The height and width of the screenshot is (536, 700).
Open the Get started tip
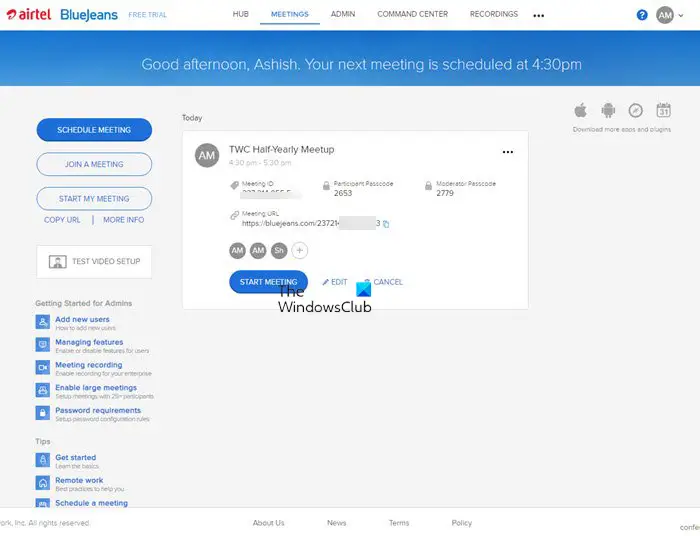coord(75,458)
